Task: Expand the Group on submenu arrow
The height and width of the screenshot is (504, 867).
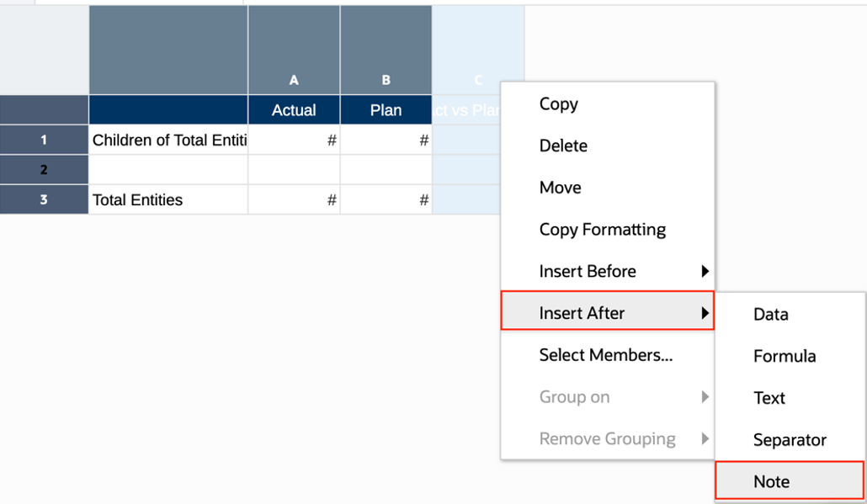Action: (705, 397)
